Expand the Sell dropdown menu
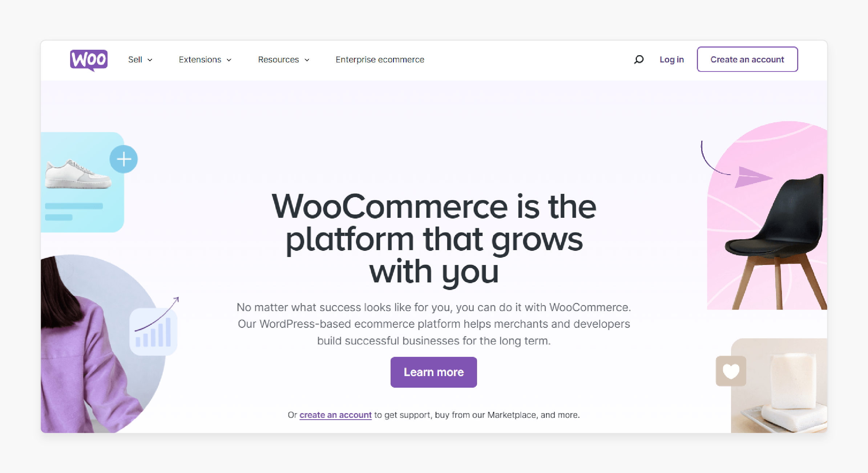868x473 pixels. coord(139,59)
